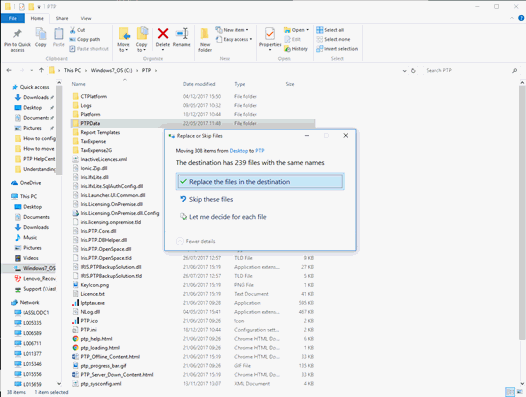Switch to the View ribbon tab
526x397 pixels.
(86, 18)
